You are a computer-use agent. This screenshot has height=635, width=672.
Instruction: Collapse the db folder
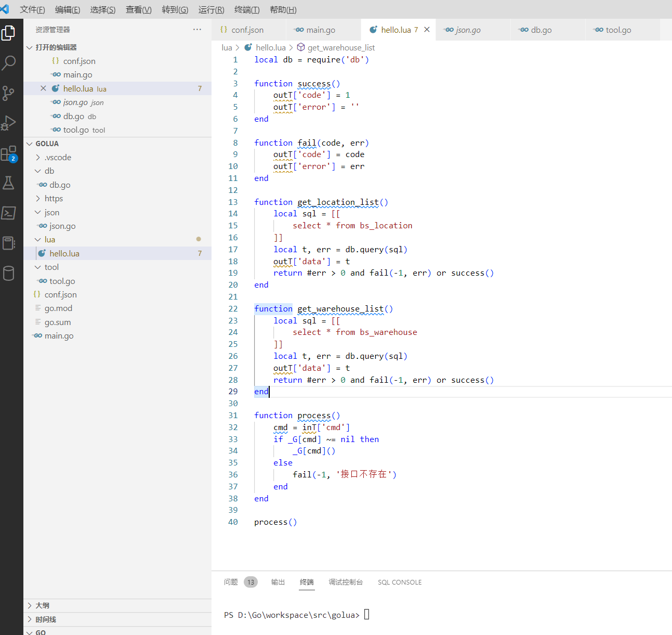(38, 171)
